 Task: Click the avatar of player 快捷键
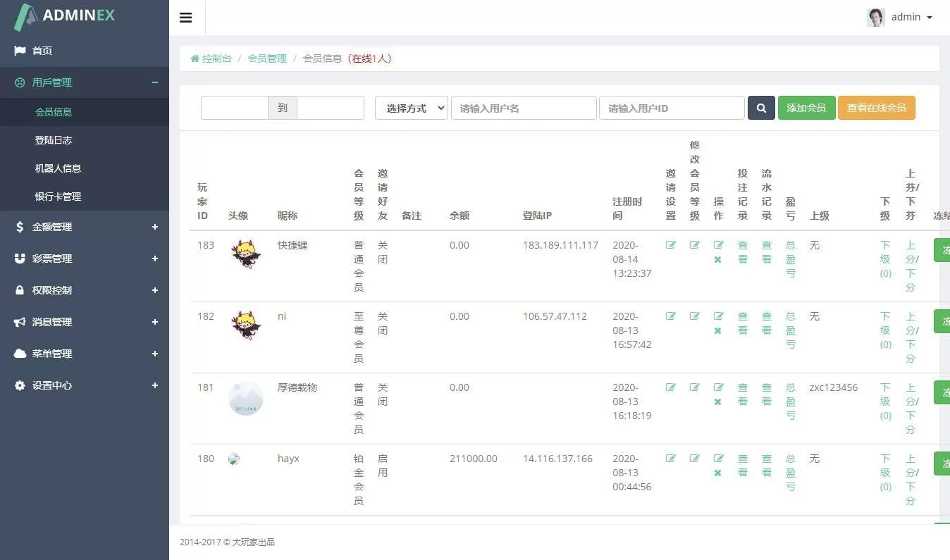tap(246, 255)
